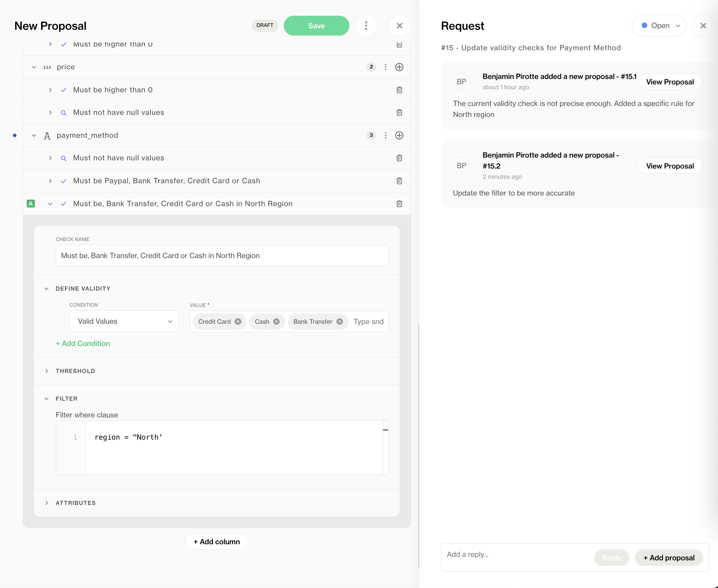This screenshot has height=588, width=718.
Task: Delete the price 'Must not have null values' check
Action: tap(399, 112)
